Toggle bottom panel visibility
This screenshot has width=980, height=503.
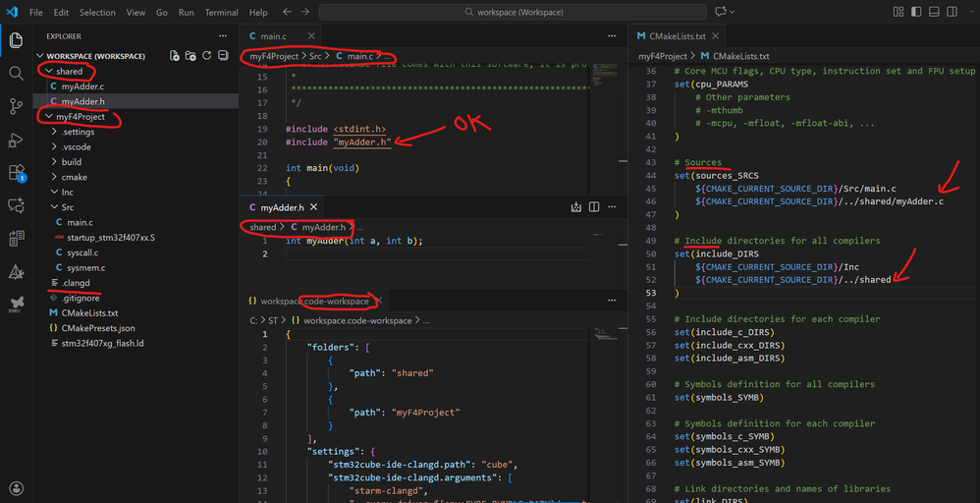click(934, 12)
